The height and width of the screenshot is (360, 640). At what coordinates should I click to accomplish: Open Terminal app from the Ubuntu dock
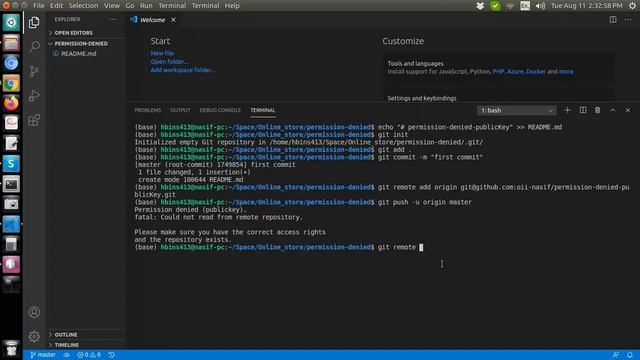[x=11, y=184]
